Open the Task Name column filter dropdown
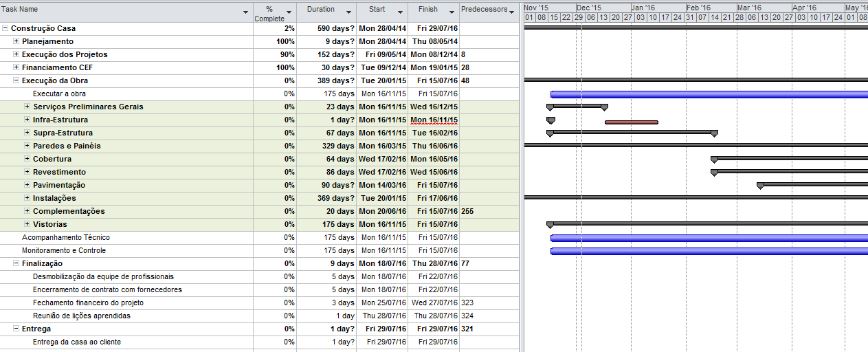This screenshot has width=868, height=352. tap(246, 12)
